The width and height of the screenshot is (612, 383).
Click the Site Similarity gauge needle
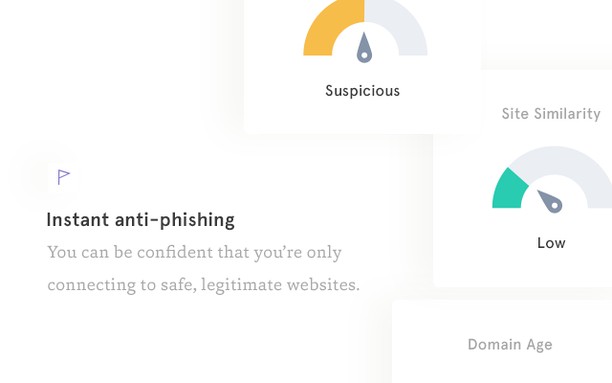click(550, 201)
